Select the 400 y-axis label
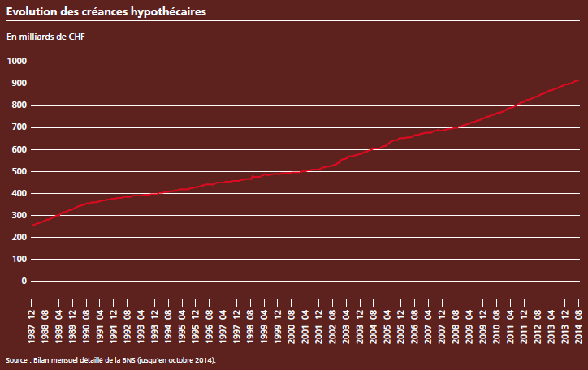588x370 pixels. click(19, 193)
